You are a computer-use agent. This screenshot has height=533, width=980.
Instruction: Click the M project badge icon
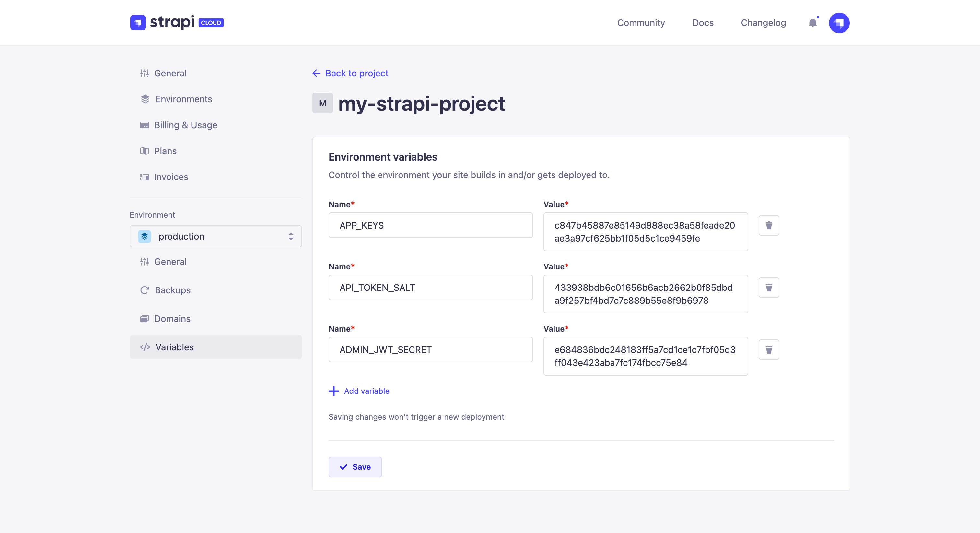click(x=322, y=103)
